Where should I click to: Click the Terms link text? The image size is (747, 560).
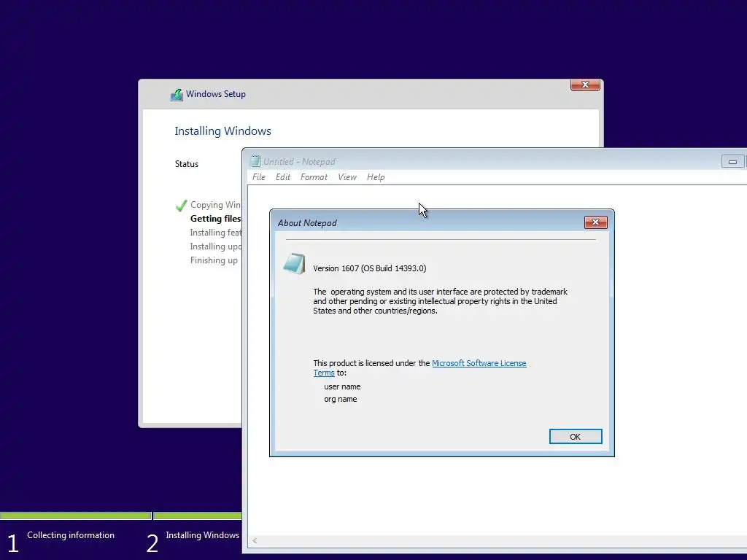pos(324,373)
